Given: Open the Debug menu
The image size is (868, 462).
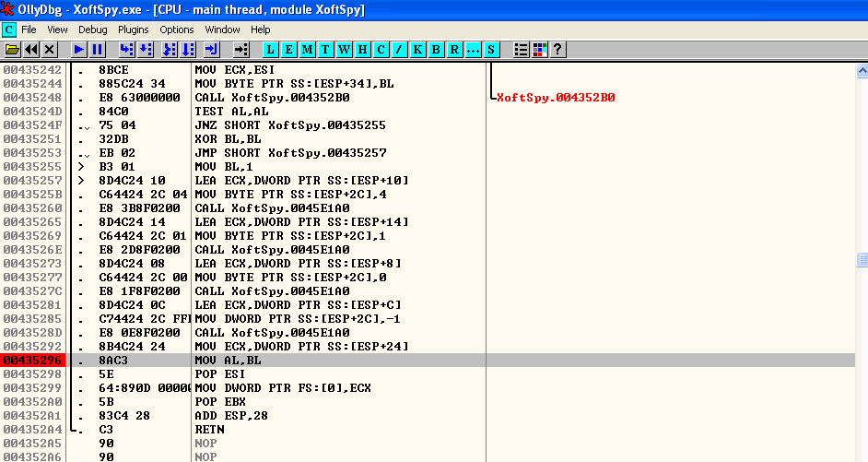Looking at the screenshot, I should 92,30.
